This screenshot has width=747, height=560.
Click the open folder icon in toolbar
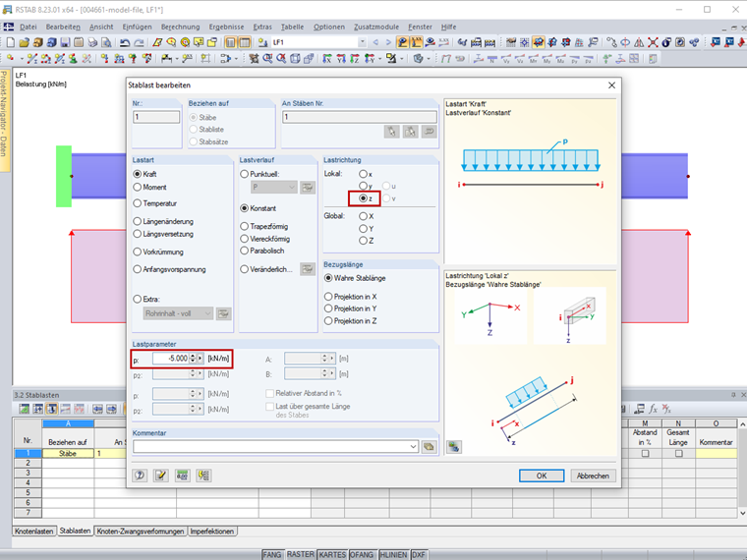tap(24, 42)
